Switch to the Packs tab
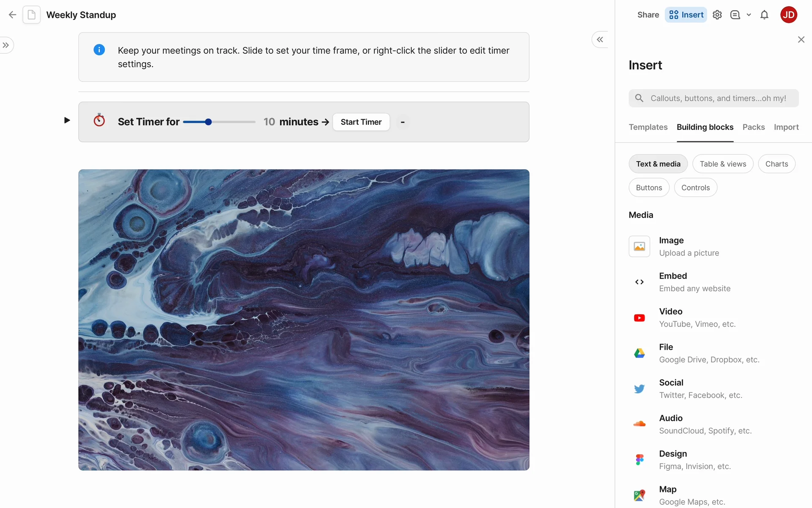 [x=753, y=127]
